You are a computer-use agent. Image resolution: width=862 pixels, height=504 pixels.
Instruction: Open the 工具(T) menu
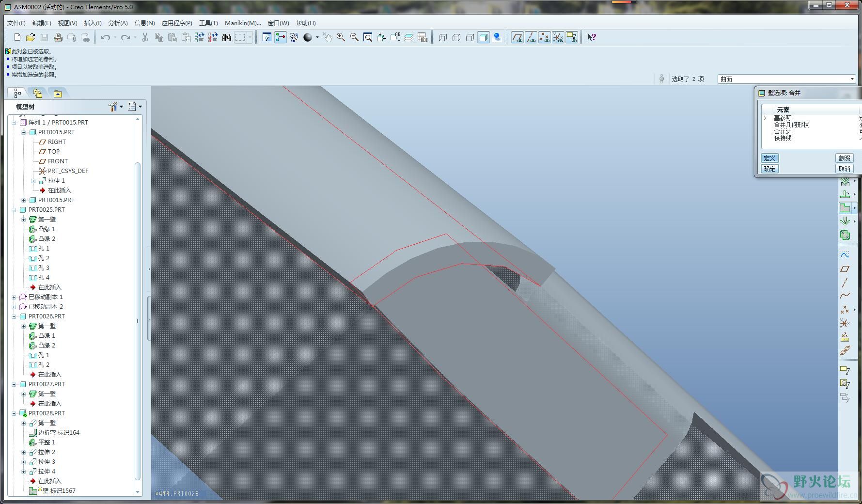[x=208, y=23]
